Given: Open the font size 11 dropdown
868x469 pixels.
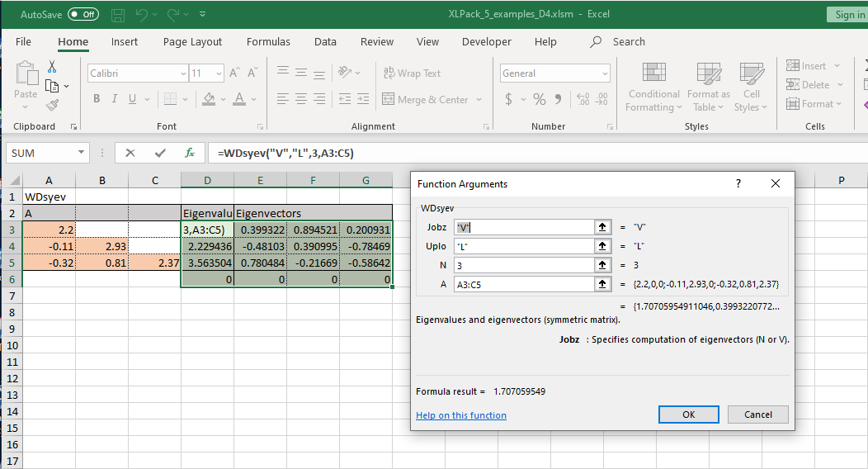Looking at the screenshot, I should (x=219, y=73).
